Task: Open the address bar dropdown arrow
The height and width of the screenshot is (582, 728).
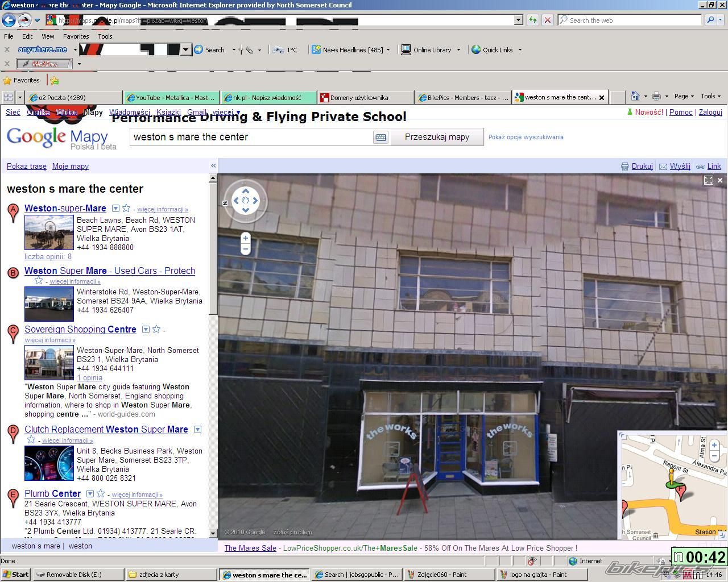Action: 518,20
